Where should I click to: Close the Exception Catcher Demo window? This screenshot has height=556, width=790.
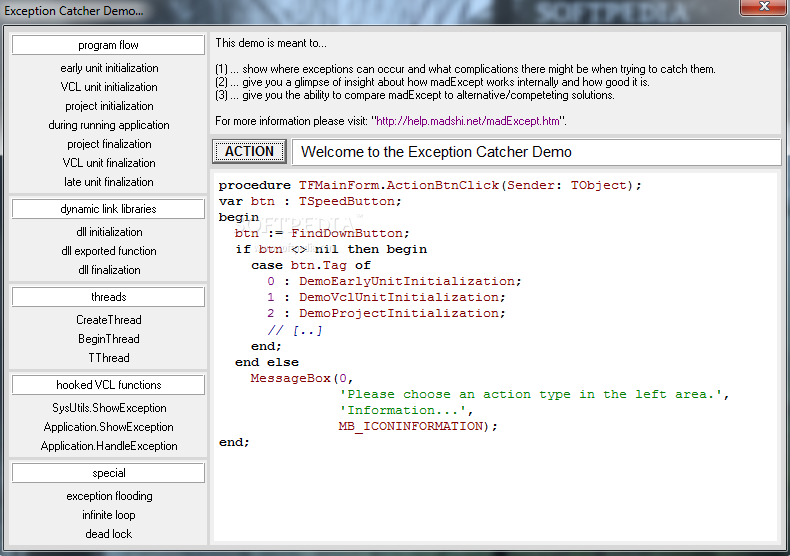(x=764, y=7)
